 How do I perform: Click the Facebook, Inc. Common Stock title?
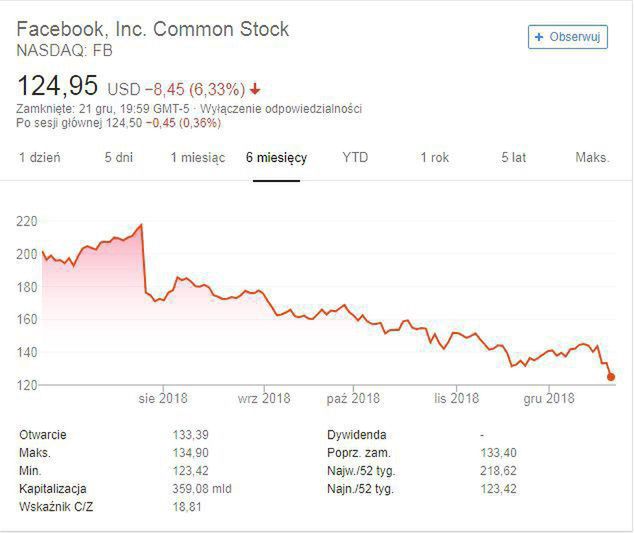pos(153,29)
